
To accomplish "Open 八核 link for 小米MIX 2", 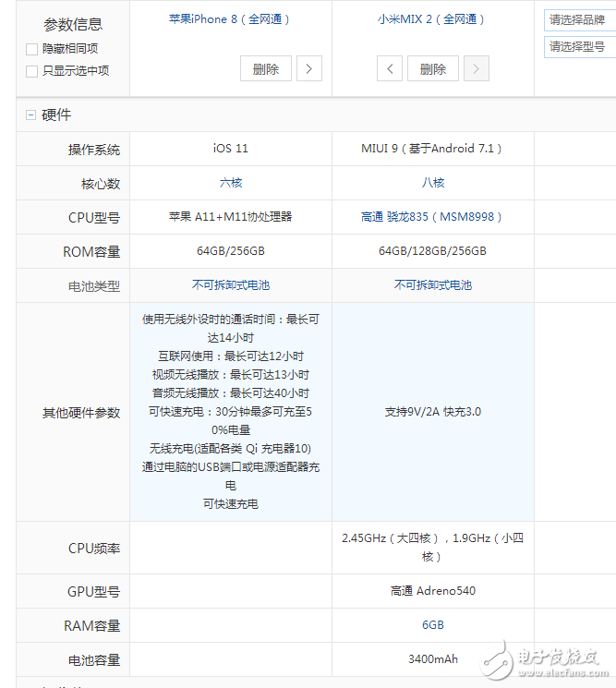I will pos(433,183).
